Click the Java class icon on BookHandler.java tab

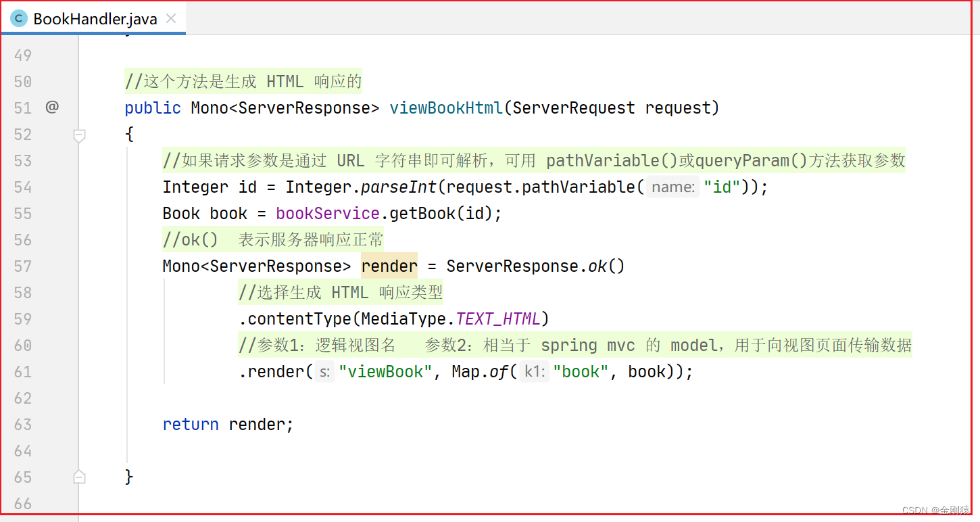pos(19,18)
